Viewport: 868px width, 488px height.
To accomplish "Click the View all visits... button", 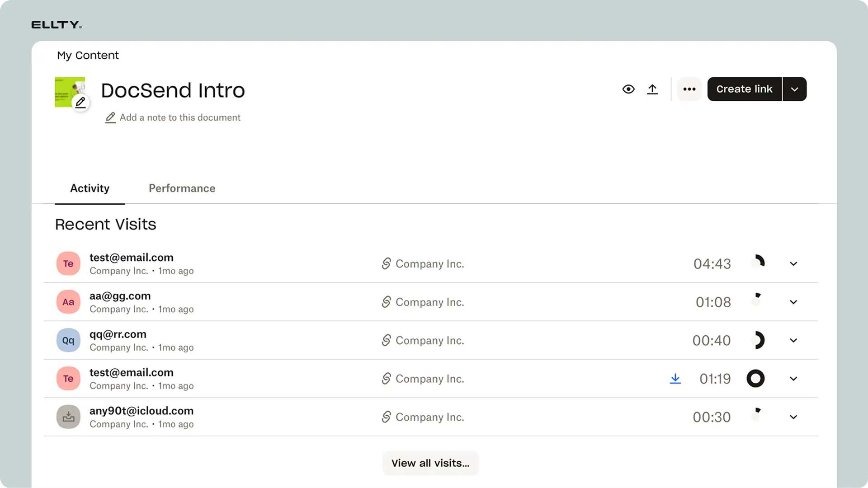I will click(430, 463).
